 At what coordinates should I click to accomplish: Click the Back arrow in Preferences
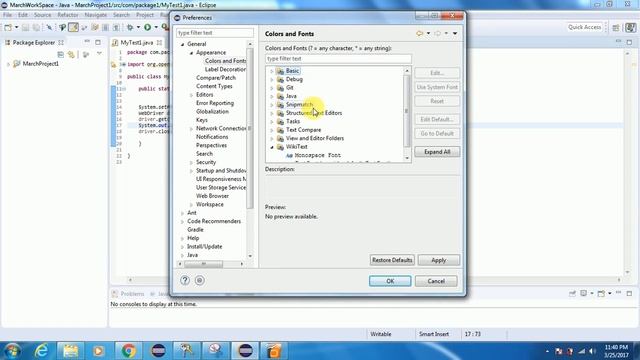(x=419, y=33)
